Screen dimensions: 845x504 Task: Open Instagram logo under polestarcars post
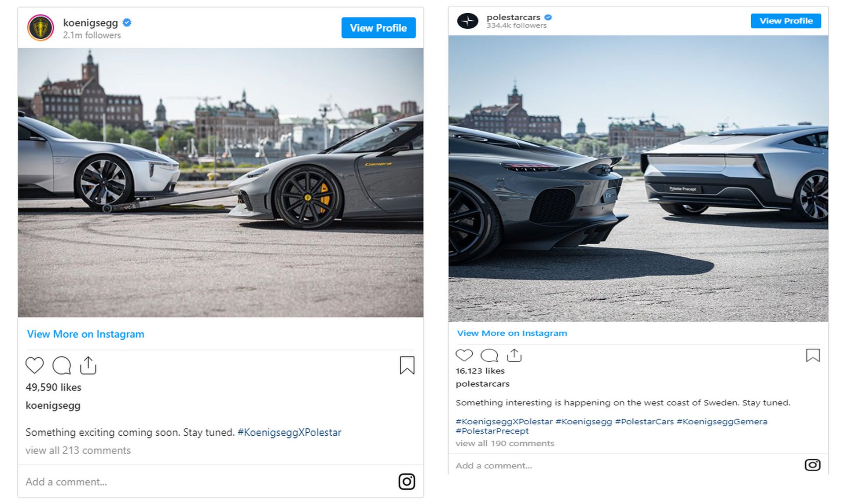812,465
